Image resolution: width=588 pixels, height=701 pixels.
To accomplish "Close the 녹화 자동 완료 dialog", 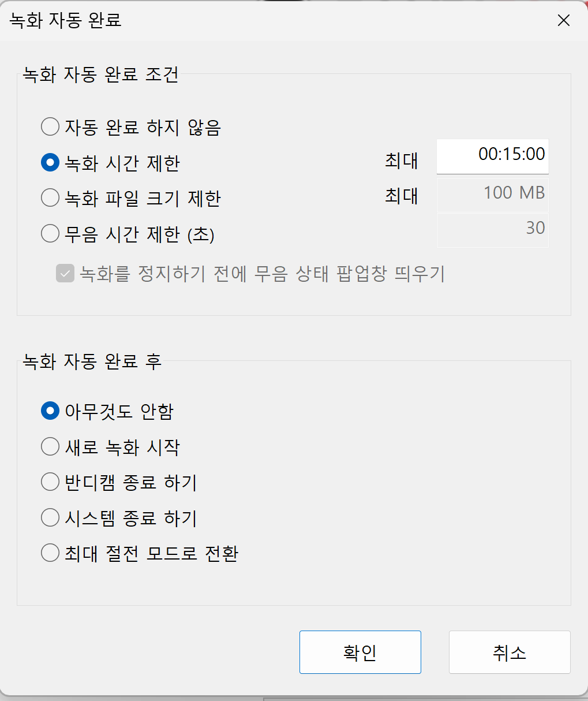I will tap(563, 20).
